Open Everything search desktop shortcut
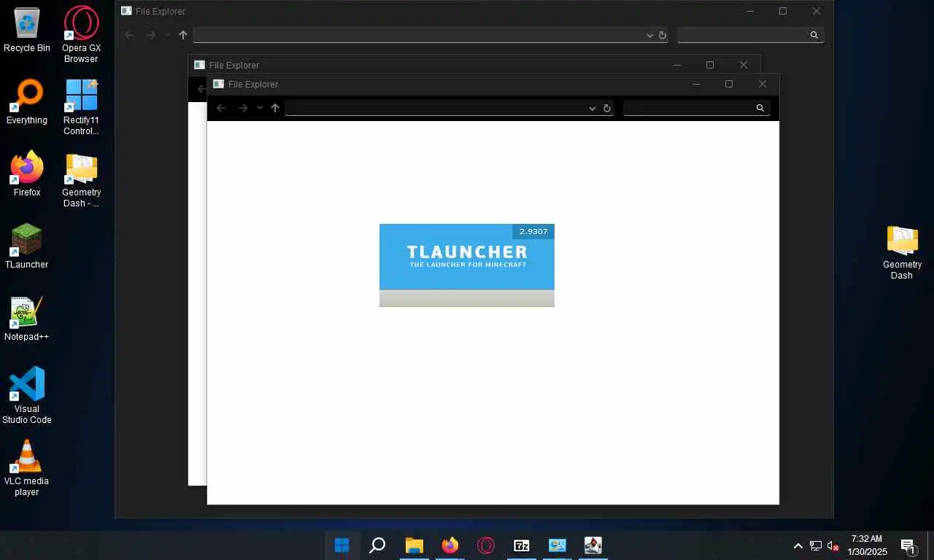This screenshot has width=934, height=560. 27,102
